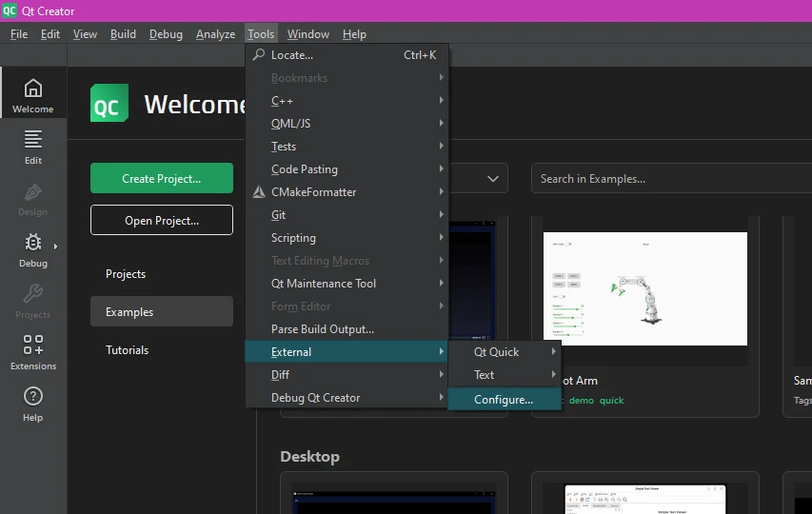The height and width of the screenshot is (514, 812).
Task: Open Help mode question mark icon
Action: 33,397
